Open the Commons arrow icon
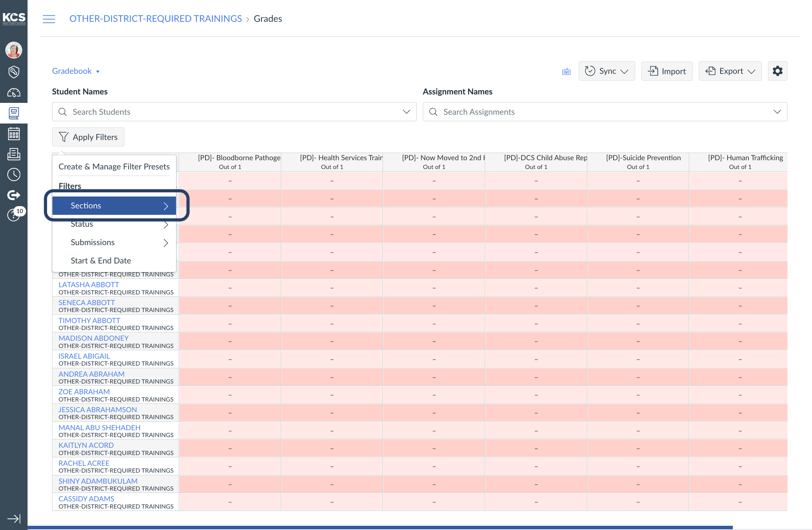Screen dimensions: 812x530 [14, 195]
